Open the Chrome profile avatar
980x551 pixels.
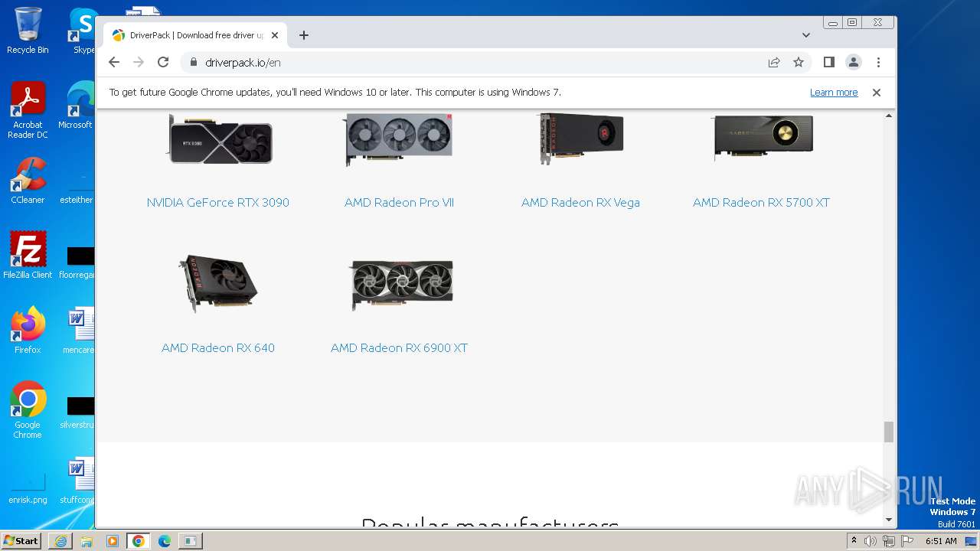pos(854,62)
